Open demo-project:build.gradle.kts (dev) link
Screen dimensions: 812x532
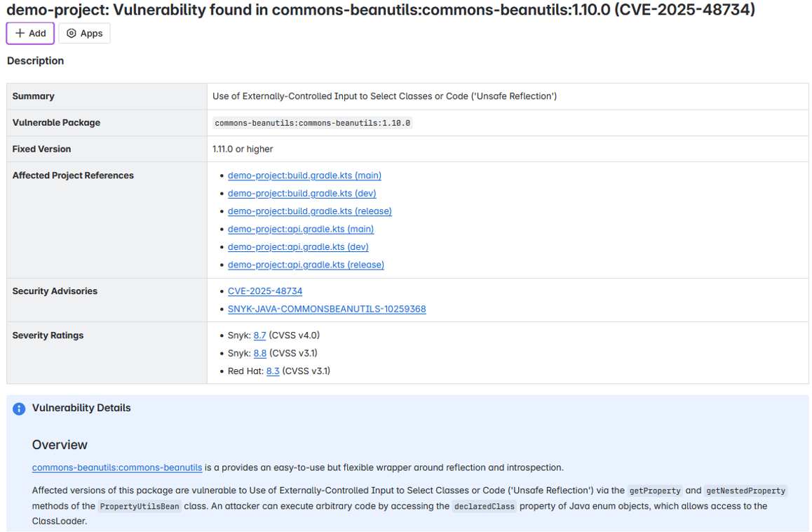point(302,193)
